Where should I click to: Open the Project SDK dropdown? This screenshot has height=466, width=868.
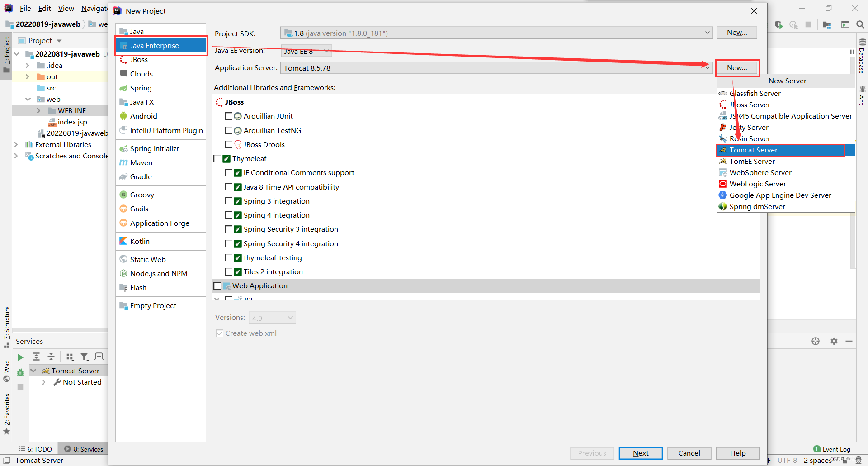coord(496,33)
